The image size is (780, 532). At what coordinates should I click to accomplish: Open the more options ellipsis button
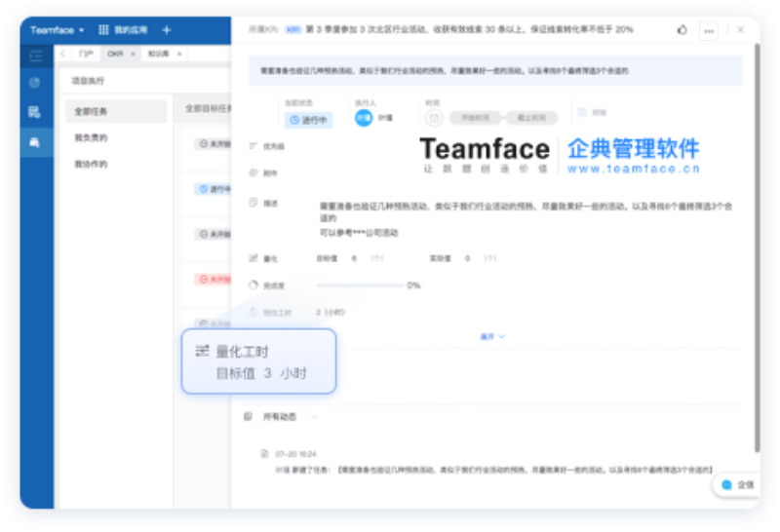[x=709, y=30]
